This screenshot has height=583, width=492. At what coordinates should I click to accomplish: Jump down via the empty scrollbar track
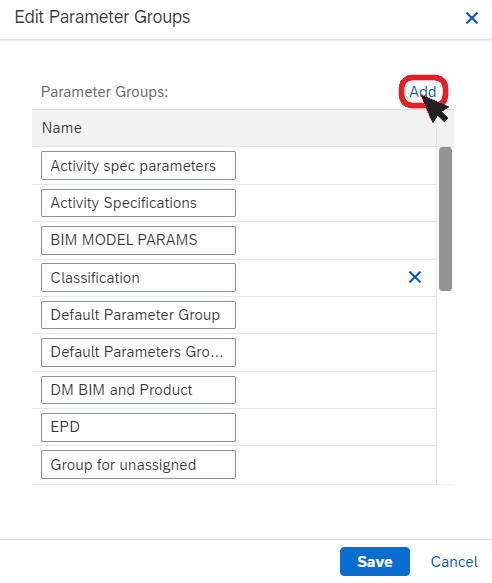click(445, 387)
